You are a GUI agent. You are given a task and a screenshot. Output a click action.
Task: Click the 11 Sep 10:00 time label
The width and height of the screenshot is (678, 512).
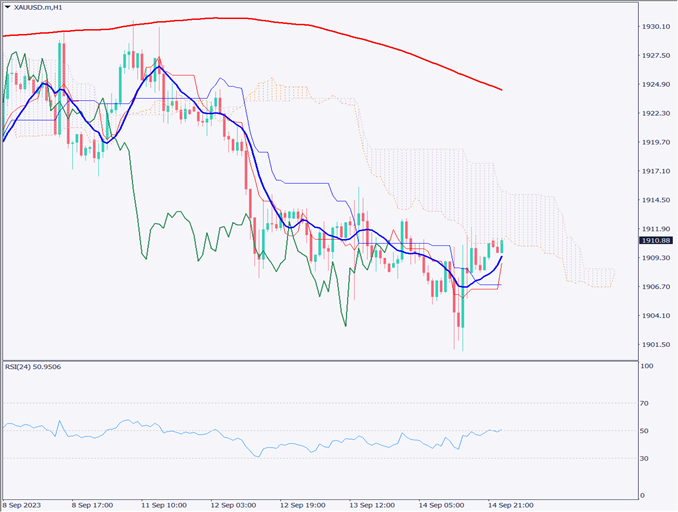(162, 504)
